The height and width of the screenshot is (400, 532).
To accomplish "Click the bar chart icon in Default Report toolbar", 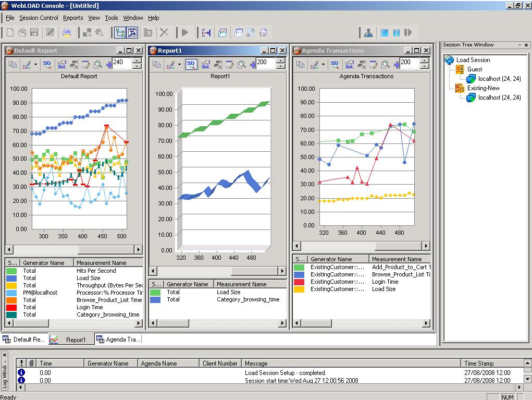I will pos(62,64).
